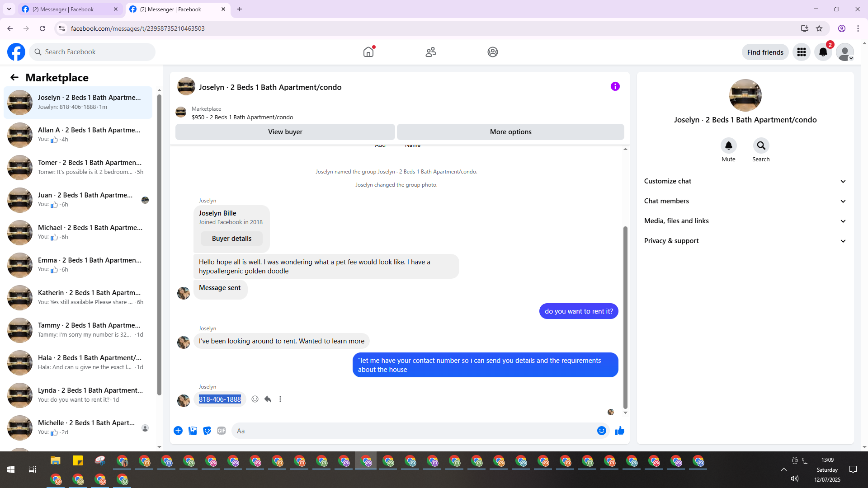The image size is (868, 488).
Task: Toggle conversation information panel icon
Action: pos(615,86)
